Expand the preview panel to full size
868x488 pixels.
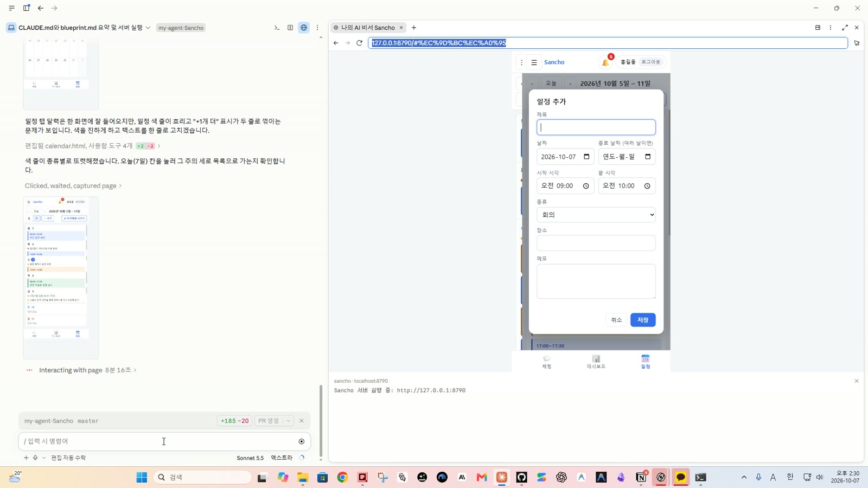tap(845, 28)
